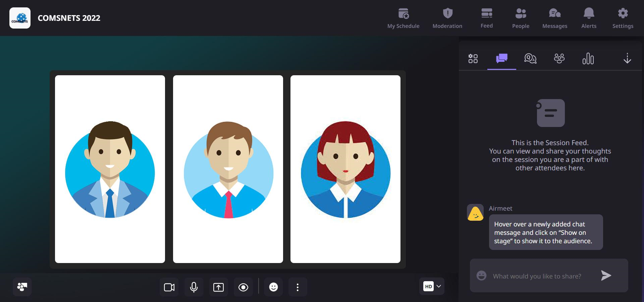The image size is (644, 302).
Task: Open more options three-dot menu
Action: pos(298,287)
